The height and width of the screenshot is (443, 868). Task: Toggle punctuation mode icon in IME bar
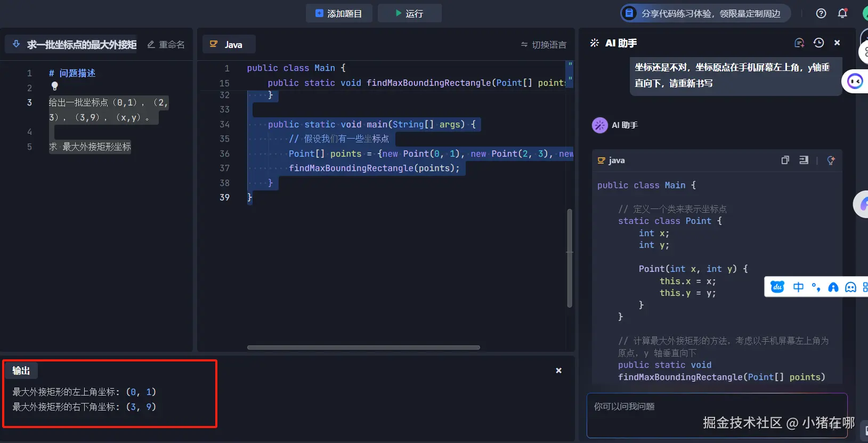(816, 287)
